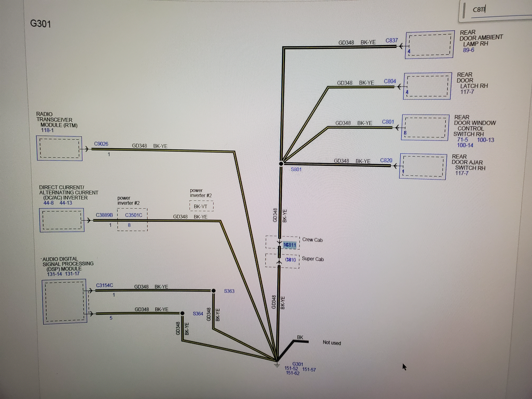Go to page 131-14 for DSP module

coord(54,274)
